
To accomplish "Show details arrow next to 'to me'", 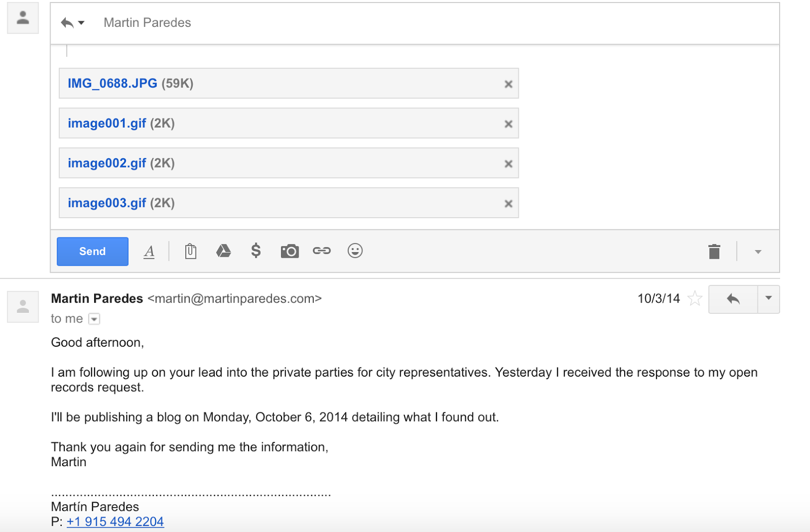I will pyautogui.click(x=94, y=319).
